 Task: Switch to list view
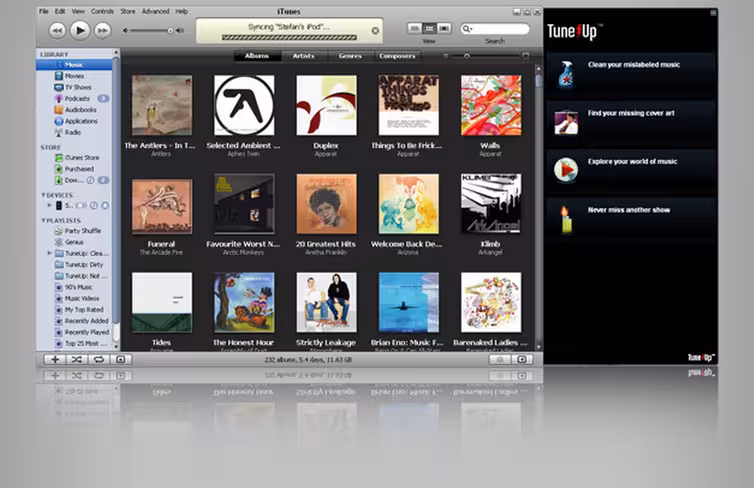tap(414, 29)
